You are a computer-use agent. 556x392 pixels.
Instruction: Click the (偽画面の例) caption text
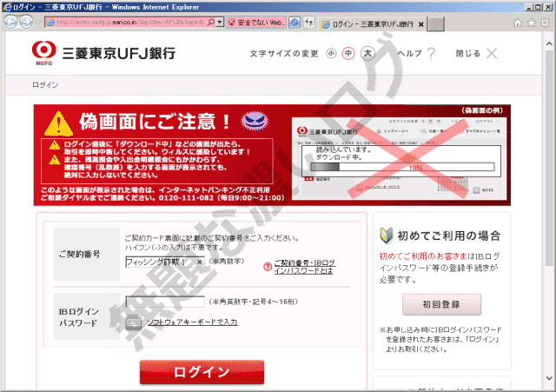[482, 110]
